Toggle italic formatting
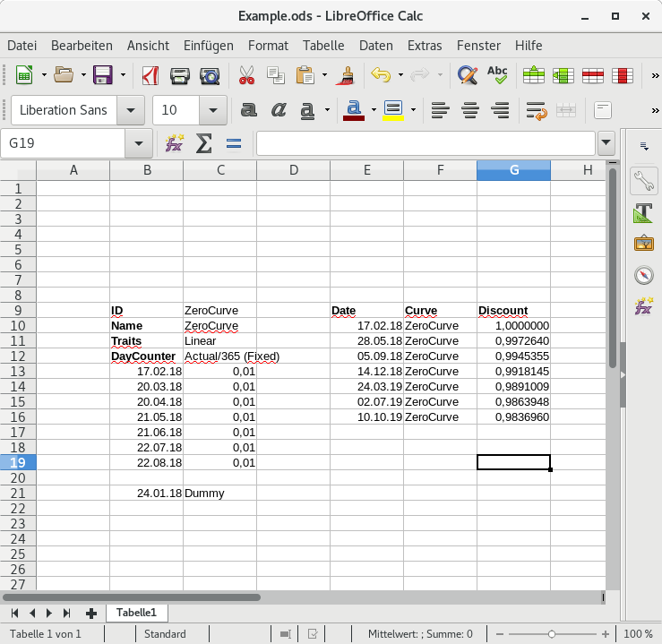The height and width of the screenshot is (644, 662). pyautogui.click(x=279, y=110)
